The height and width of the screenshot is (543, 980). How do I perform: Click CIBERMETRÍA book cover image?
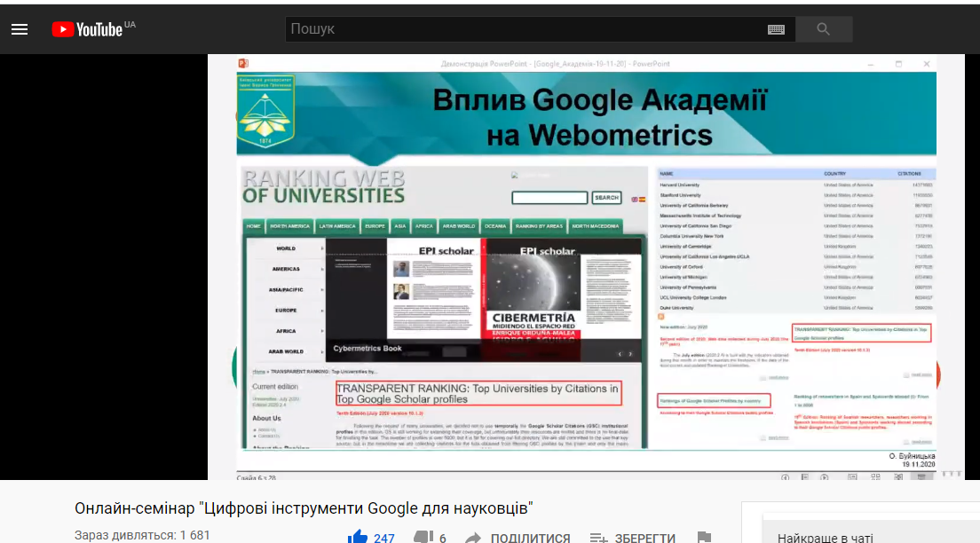(533, 300)
